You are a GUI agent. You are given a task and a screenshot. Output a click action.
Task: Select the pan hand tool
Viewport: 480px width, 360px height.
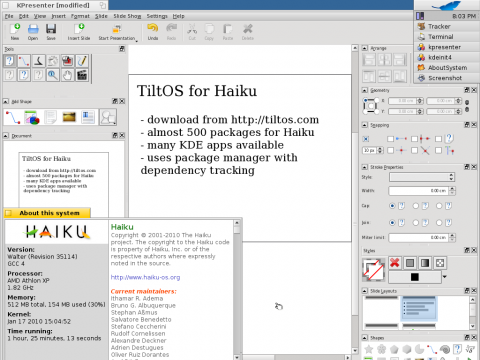click(x=67, y=75)
